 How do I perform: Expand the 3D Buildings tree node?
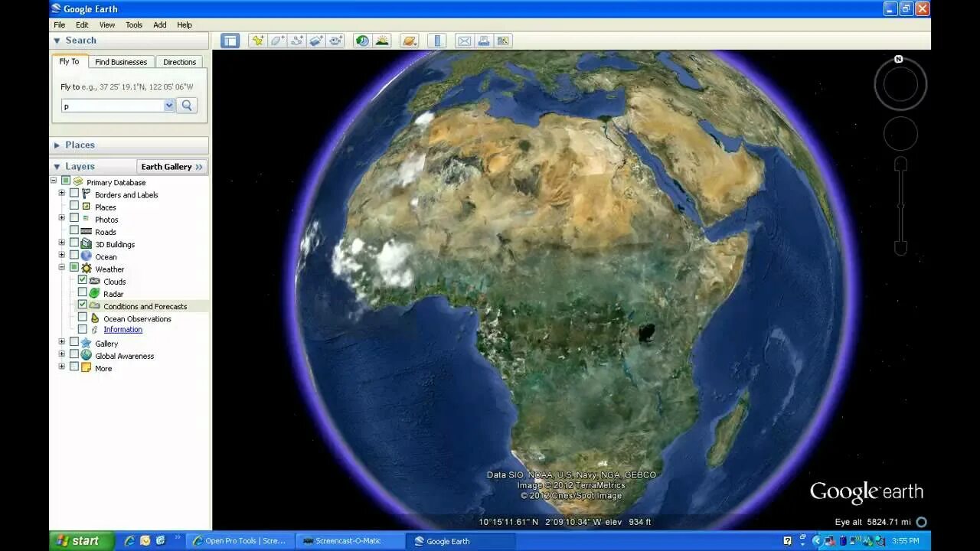click(x=62, y=243)
